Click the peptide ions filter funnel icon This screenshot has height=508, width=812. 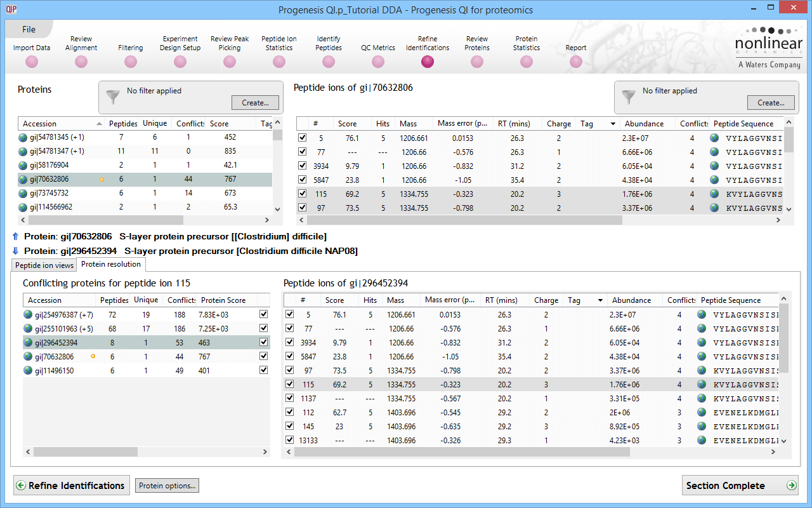pos(629,97)
